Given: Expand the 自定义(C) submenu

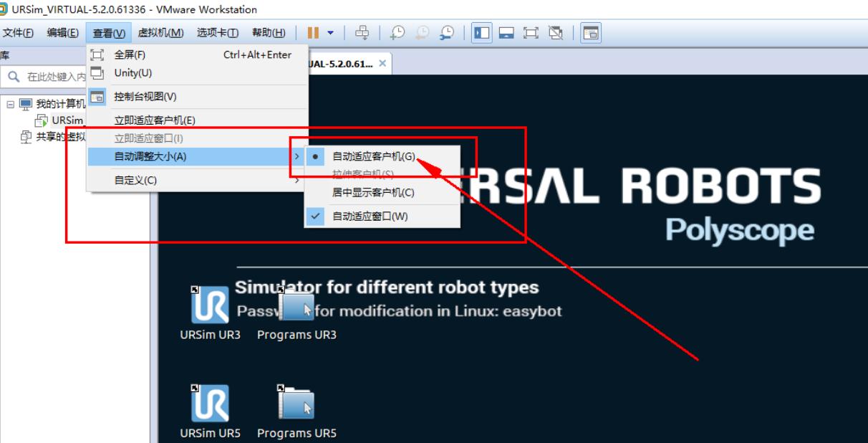Looking at the screenshot, I should (x=197, y=181).
